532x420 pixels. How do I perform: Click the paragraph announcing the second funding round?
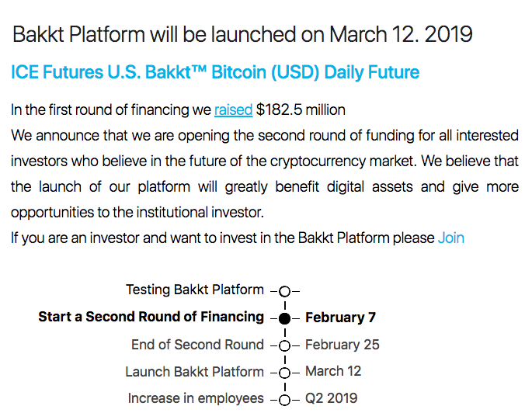tap(265, 175)
